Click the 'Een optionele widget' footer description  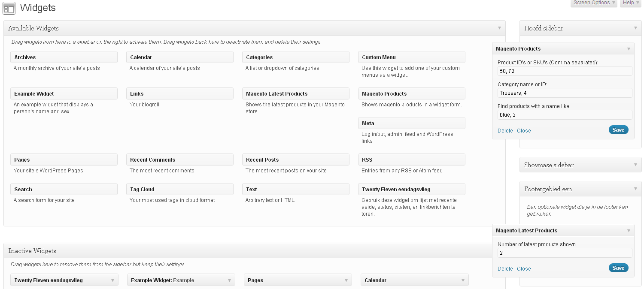(577, 210)
